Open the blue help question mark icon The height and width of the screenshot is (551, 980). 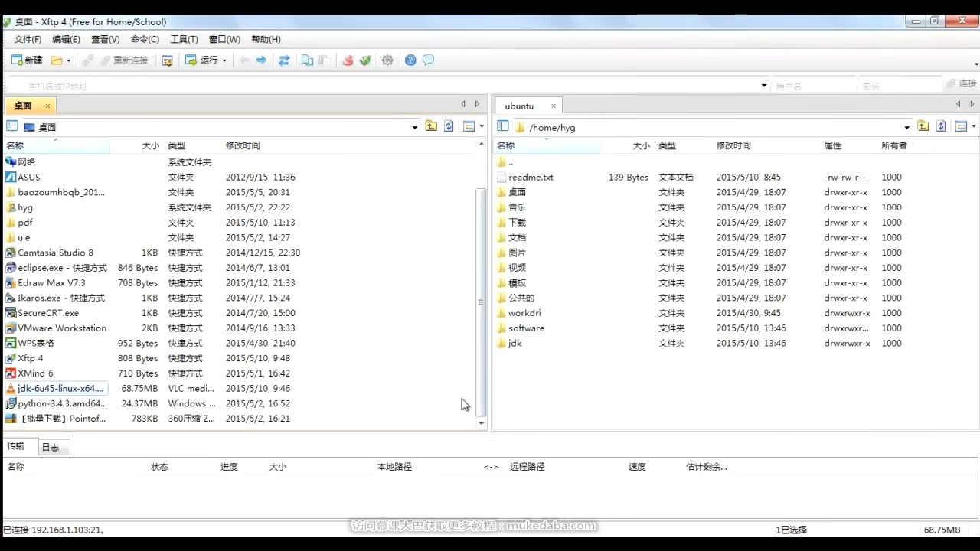[x=410, y=60]
